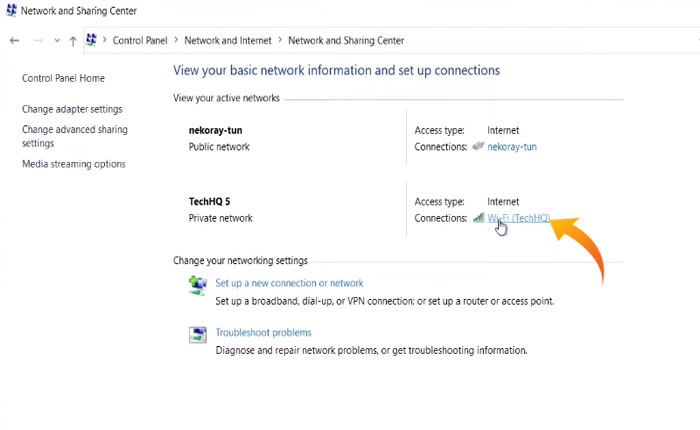Screen dimensions: 700x430
Task: Navigate to Control Panel breadcrumb
Action: [x=141, y=41]
